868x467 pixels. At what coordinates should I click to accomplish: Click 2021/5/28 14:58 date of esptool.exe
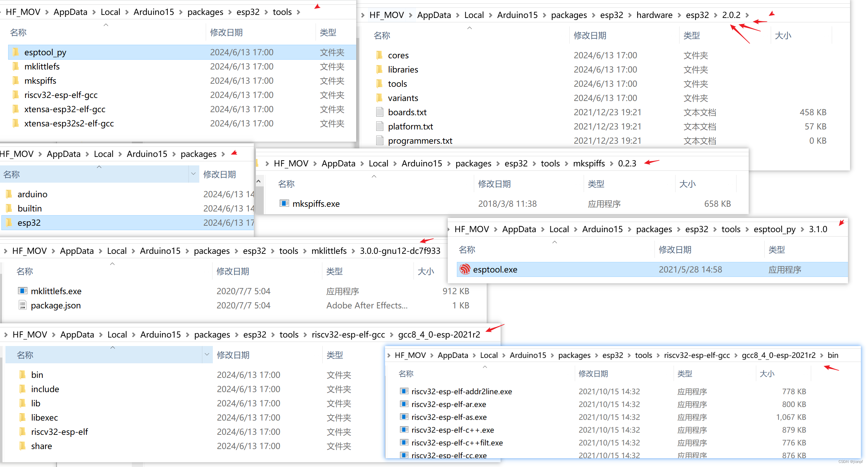(690, 269)
